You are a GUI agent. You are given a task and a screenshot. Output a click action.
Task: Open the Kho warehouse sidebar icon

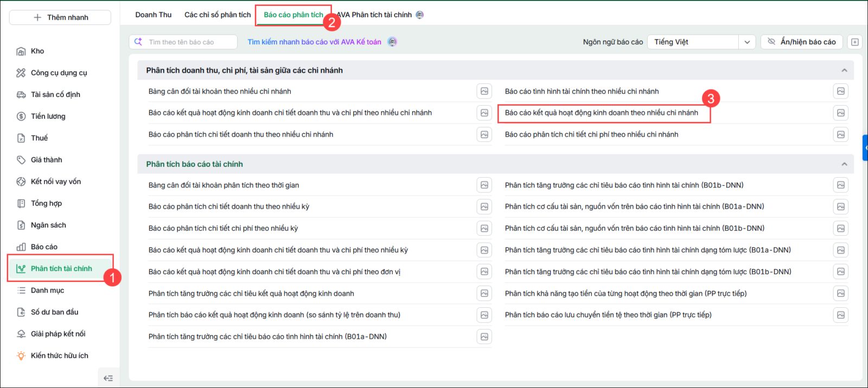pos(21,51)
